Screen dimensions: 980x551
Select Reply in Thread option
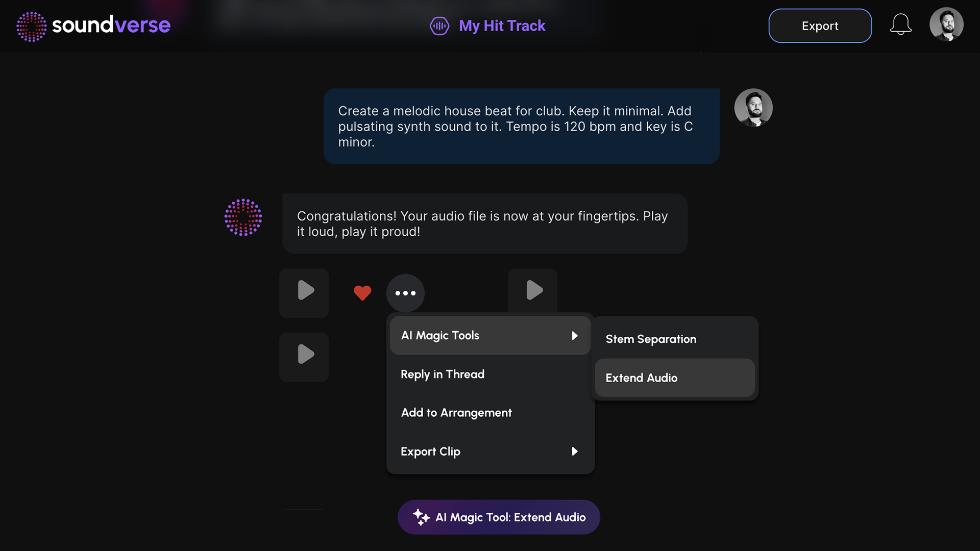[x=442, y=373]
